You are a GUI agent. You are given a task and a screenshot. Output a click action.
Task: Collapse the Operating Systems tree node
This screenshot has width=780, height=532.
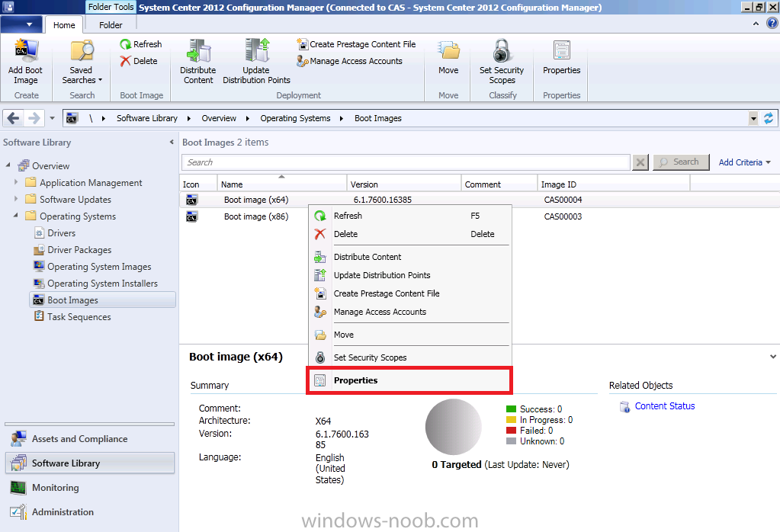[x=16, y=215]
